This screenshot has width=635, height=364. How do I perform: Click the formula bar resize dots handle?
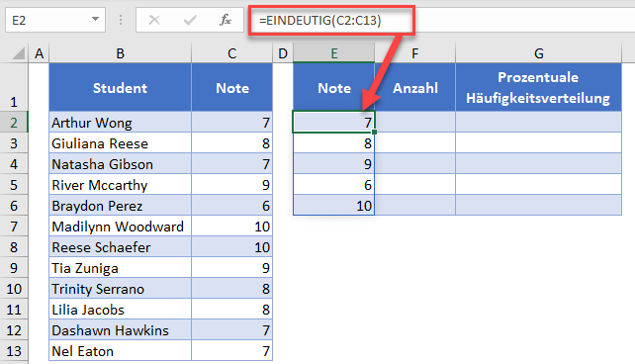[x=121, y=20]
